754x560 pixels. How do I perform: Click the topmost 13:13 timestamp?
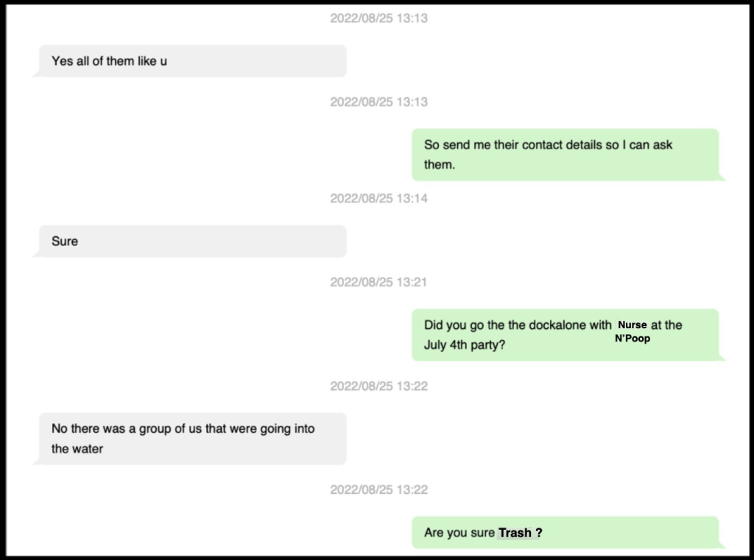(x=378, y=18)
